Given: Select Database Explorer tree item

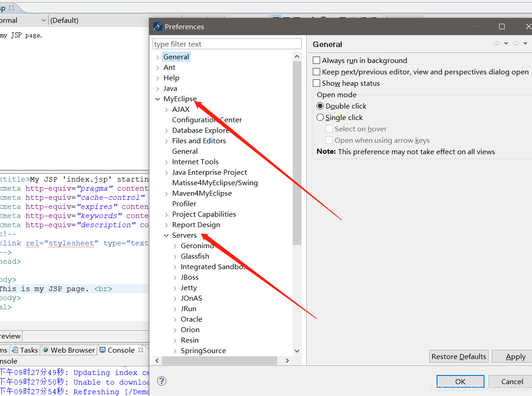Looking at the screenshot, I should (201, 130).
